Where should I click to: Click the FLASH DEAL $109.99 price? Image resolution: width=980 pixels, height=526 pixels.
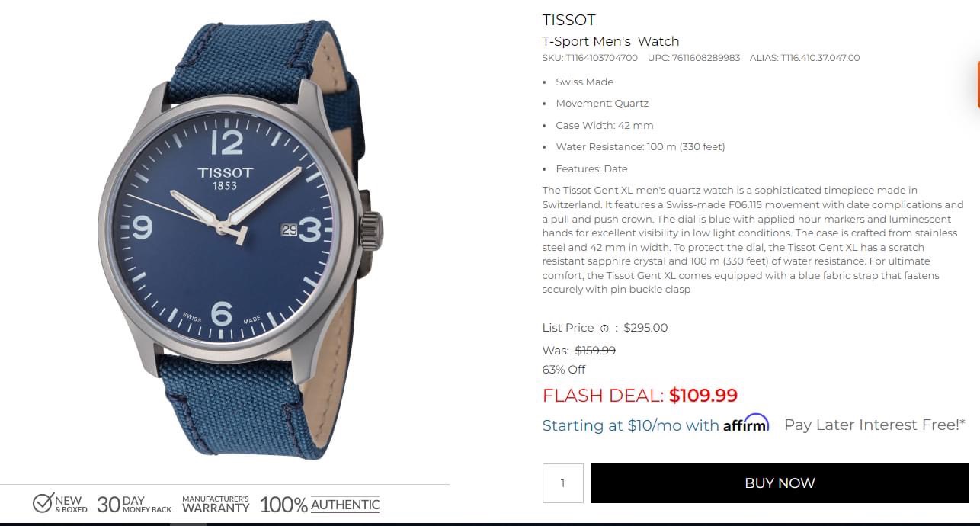640,395
